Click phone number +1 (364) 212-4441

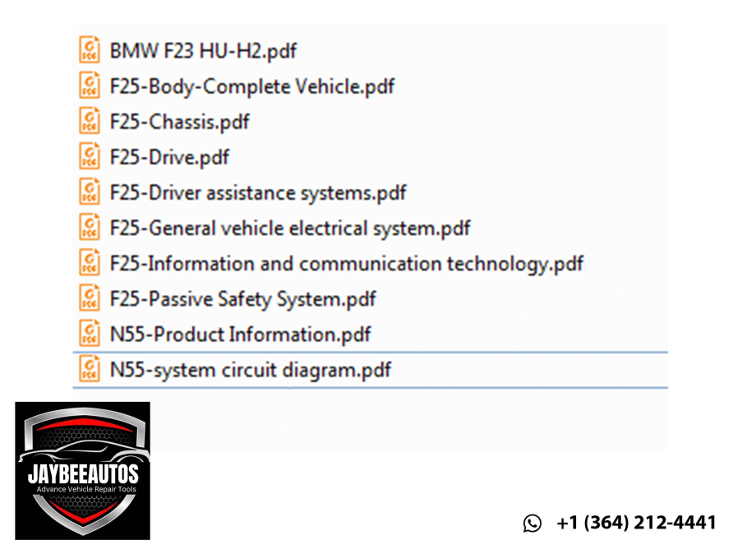coord(636,523)
